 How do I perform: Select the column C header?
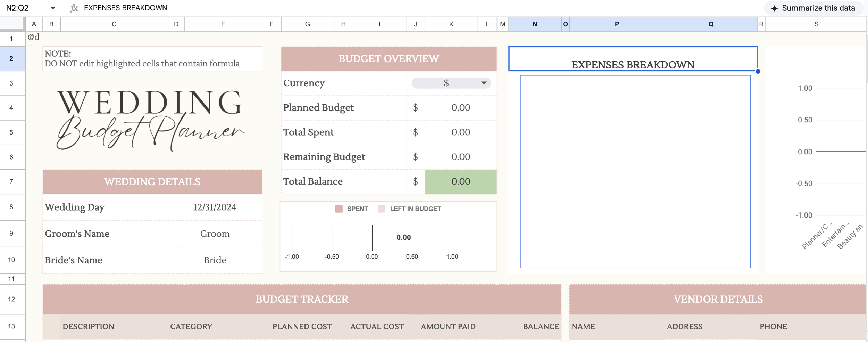114,24
